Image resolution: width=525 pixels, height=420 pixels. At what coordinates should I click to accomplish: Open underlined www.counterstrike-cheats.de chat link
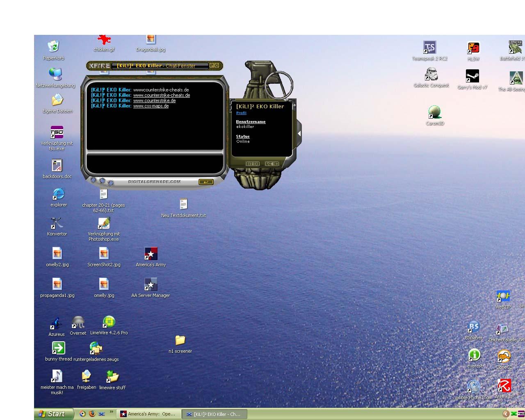pos(162,95)
